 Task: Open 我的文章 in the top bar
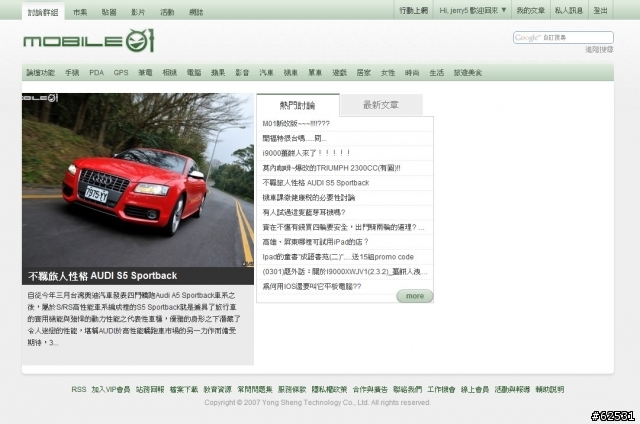[x=530, y=10]
